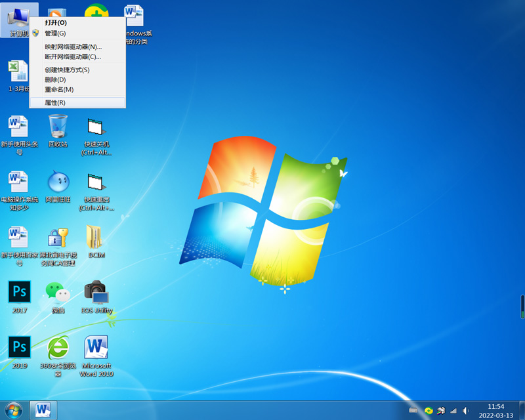The image size is (525, 420).
Task: Click the network signal tray icon
Action: tap(453, 411)
